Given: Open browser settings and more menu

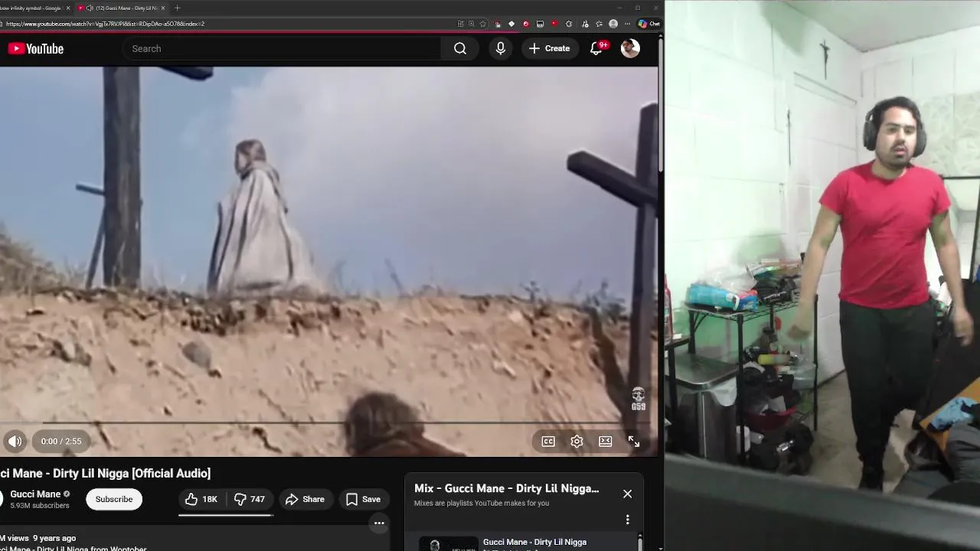Looking at the screenshot, I should pos(627,24).
